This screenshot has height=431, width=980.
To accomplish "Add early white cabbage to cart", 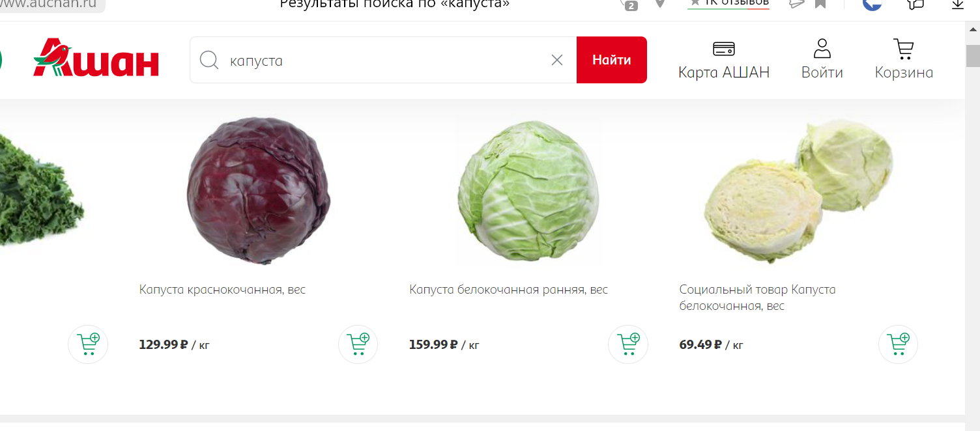I will pos(628,344).
